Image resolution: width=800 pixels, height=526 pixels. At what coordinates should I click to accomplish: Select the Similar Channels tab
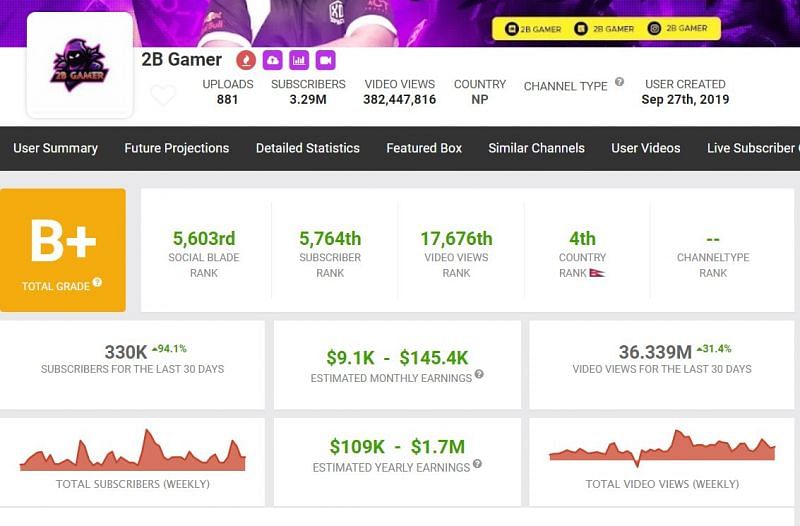(536, 148)
